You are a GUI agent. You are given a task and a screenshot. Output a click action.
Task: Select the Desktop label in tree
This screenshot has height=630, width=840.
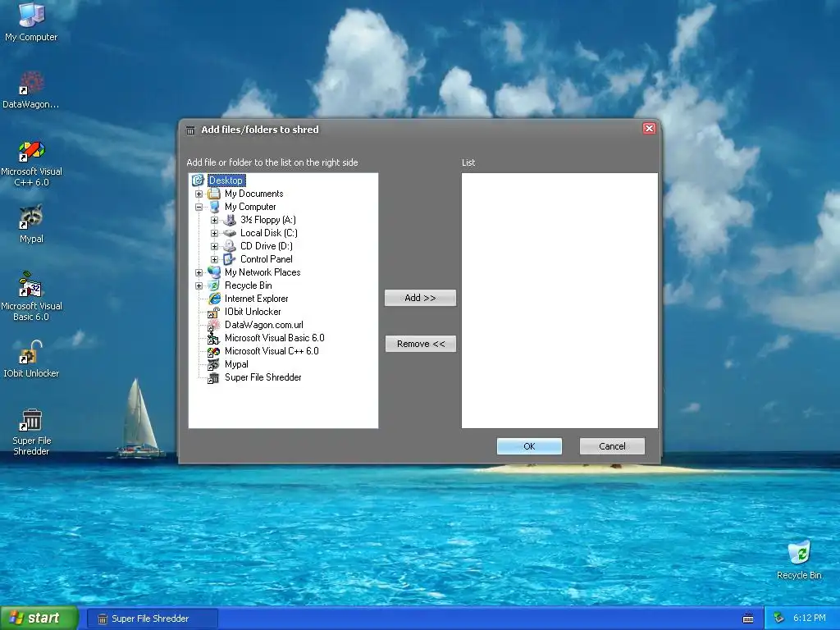click(x=226, y=180)
